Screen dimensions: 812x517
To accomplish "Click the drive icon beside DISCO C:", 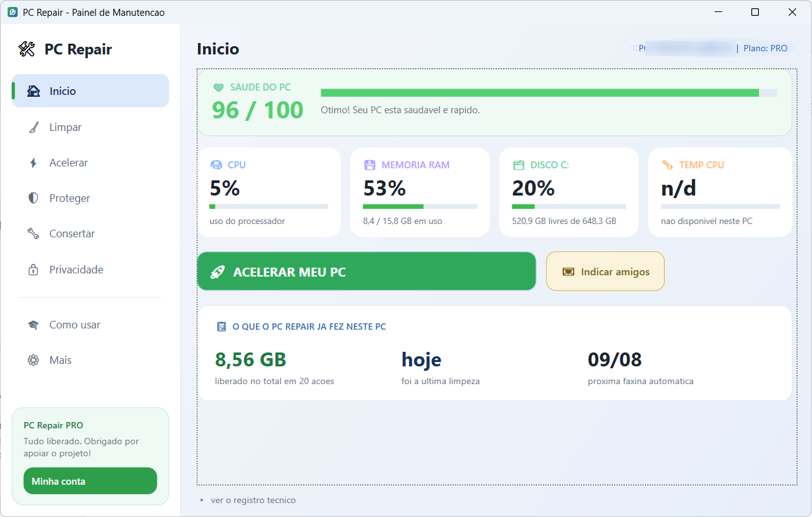I will [x=519, y=165].
